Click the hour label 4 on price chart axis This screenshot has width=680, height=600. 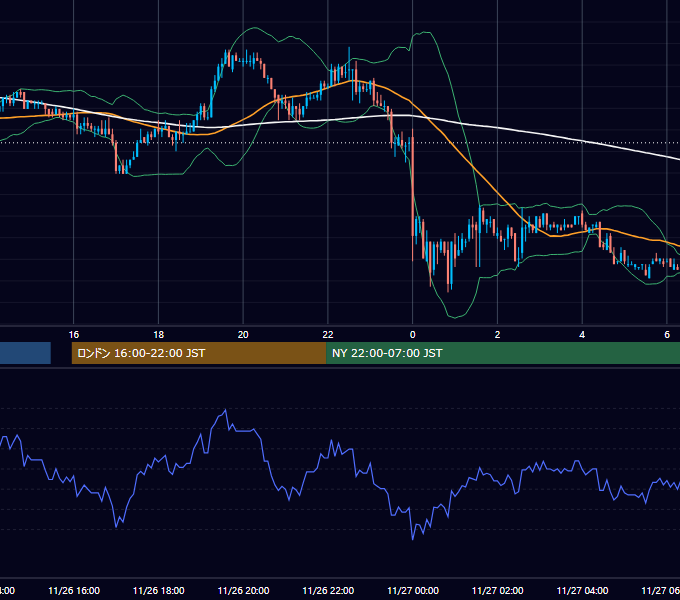coord(582,335)
